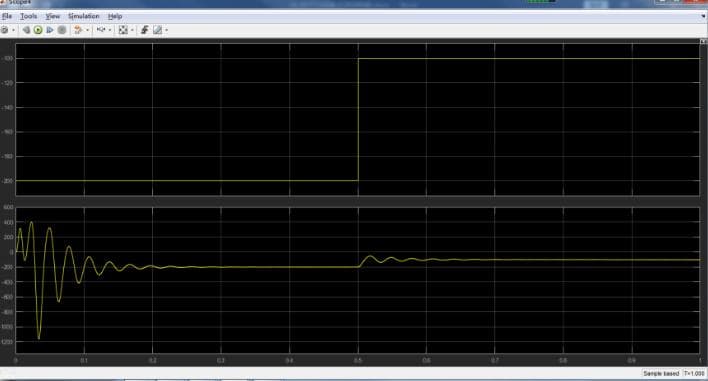This screenshot has height=381, width=708.
Task: Expand the Scale Axes dropdown arrow
Action: [131, 30]
